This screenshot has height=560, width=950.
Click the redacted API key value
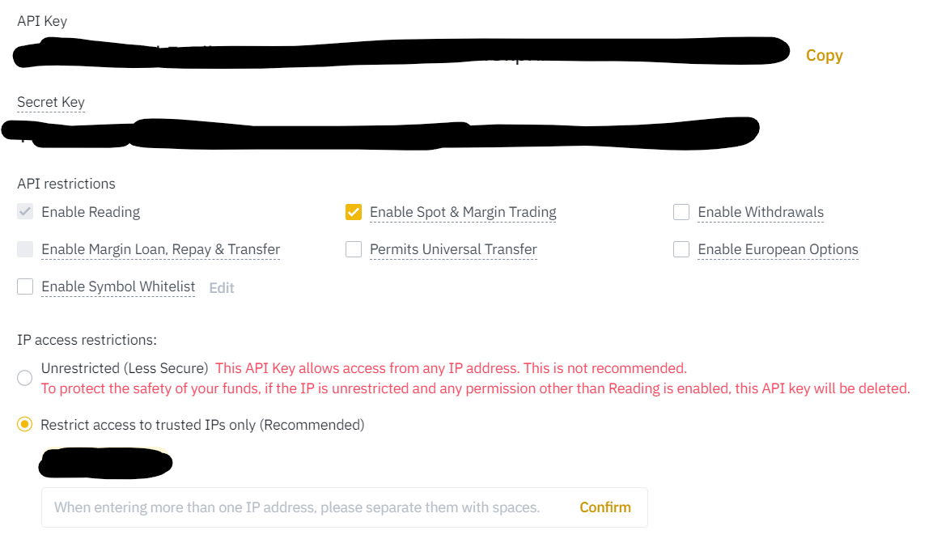(x=401, y=51)
